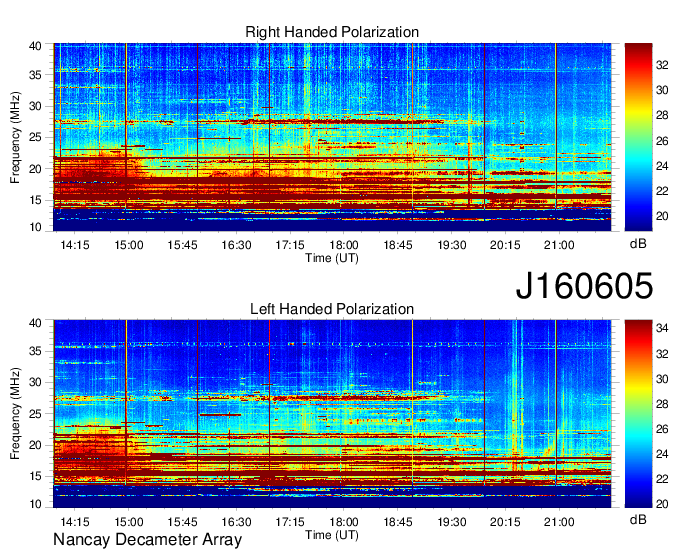Click the 20:15 tick label on lower plot
Viewport: 680px width, 552px height.
click(x=505, y=522)
